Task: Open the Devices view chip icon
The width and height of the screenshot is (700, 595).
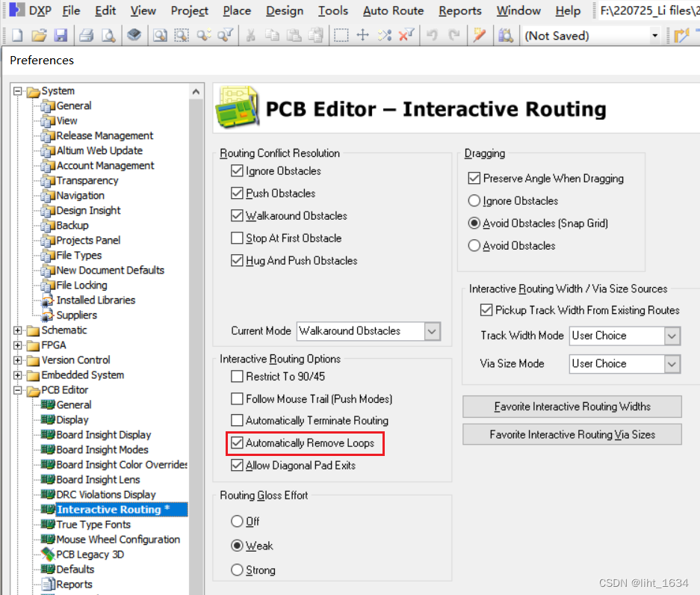Action: tap(134, 35)
